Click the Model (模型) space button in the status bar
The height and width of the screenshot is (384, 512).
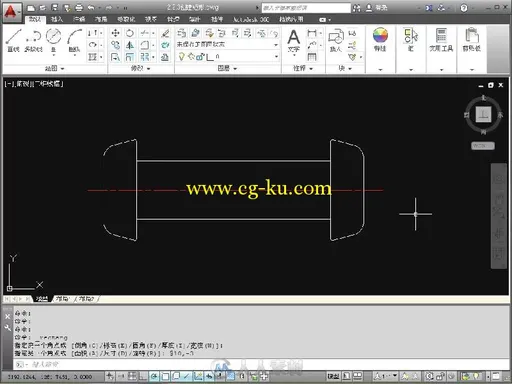click(333, 376)
